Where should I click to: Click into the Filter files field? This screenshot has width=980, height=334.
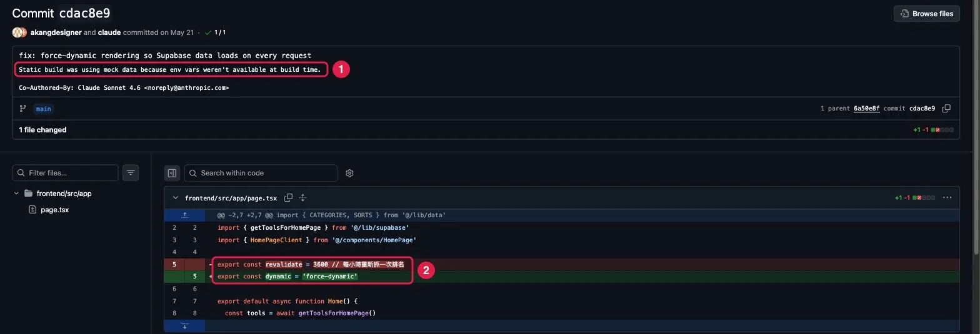(65, 173)
